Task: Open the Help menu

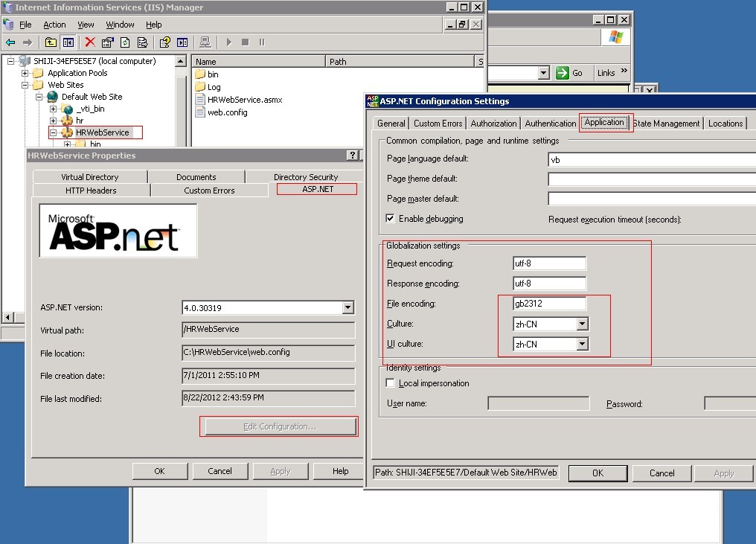Action: [154, 25]
